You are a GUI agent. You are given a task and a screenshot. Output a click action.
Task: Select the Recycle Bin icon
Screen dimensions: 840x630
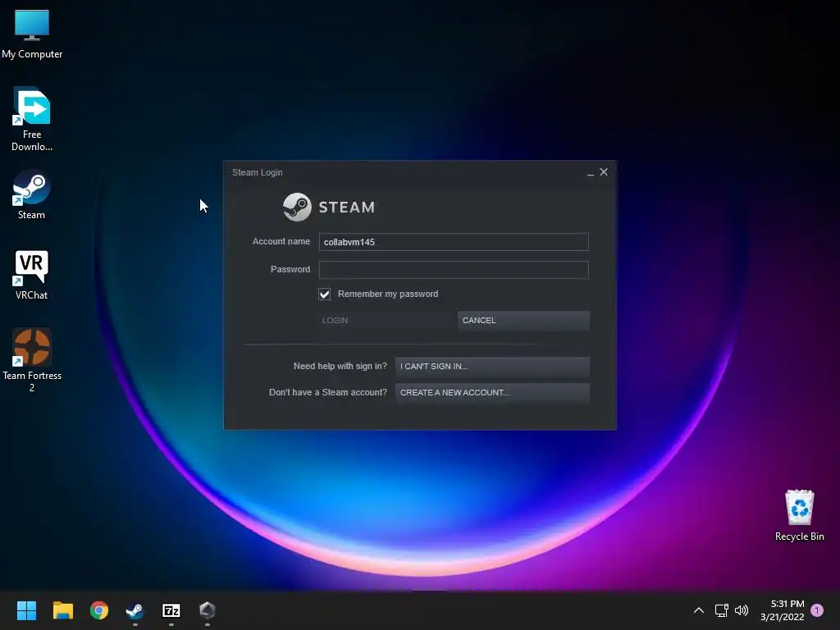pyautogui.click(x=799, y=515)
